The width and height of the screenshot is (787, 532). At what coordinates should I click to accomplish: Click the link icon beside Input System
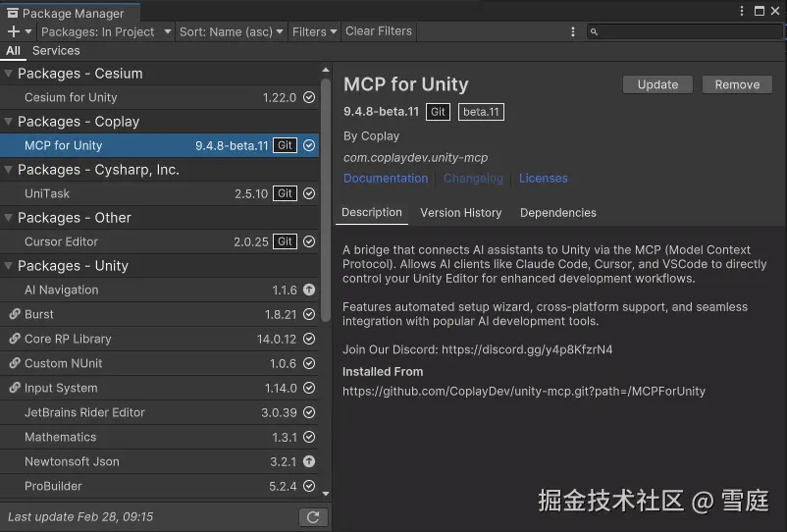pos(15,388)
